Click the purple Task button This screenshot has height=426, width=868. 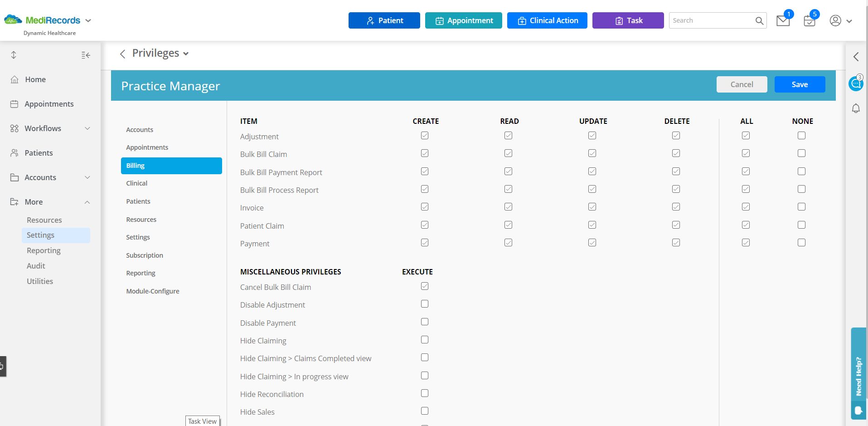point(628,20)
